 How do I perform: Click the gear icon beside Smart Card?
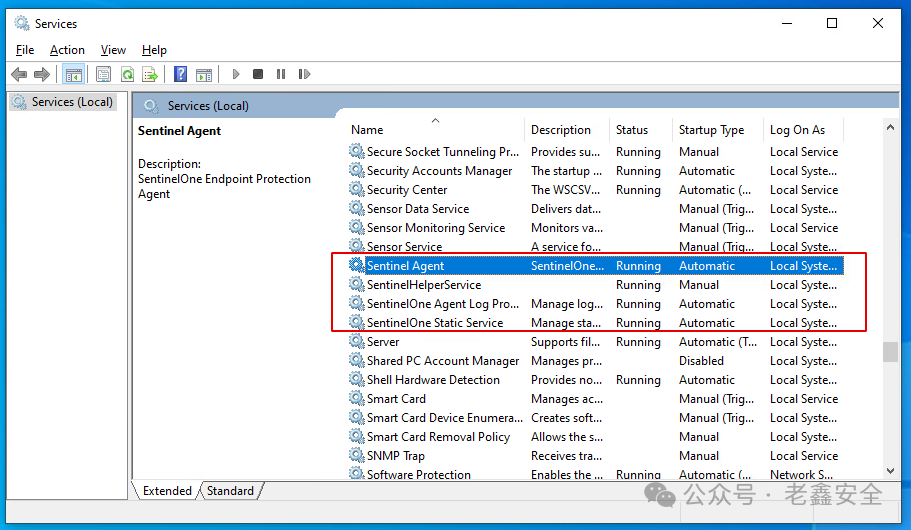tap(356, 398)
